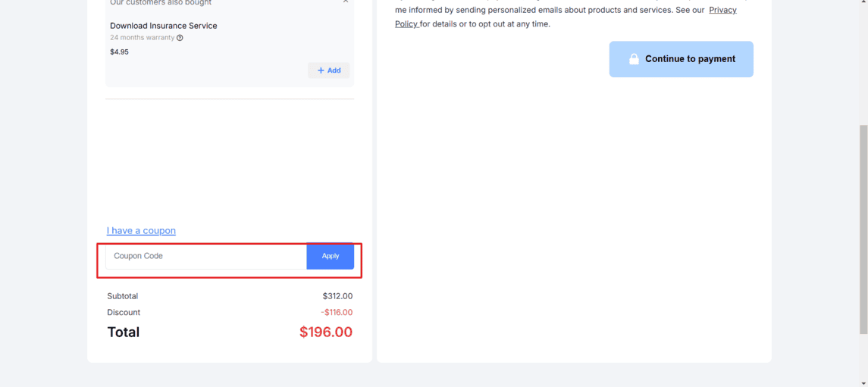Dismiss the 'Our customers also bought' panel
The image size is (868, 387).
click(x=346, y=2)
